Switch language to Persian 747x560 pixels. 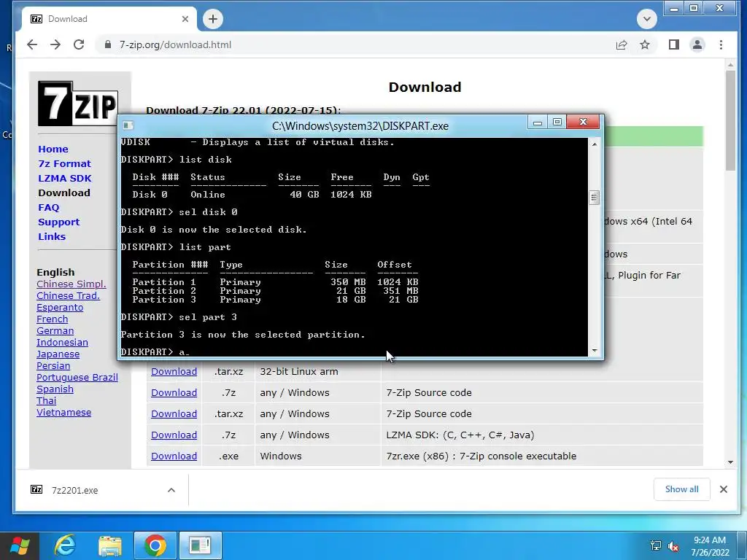pyautogui.click(x=53, y=366)
